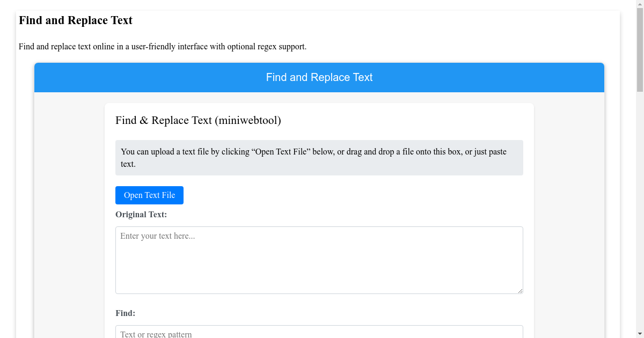644x338 pixels.
Task: Select the 'Find and Replace Text' page heading
Action: (x=75, y=20)
